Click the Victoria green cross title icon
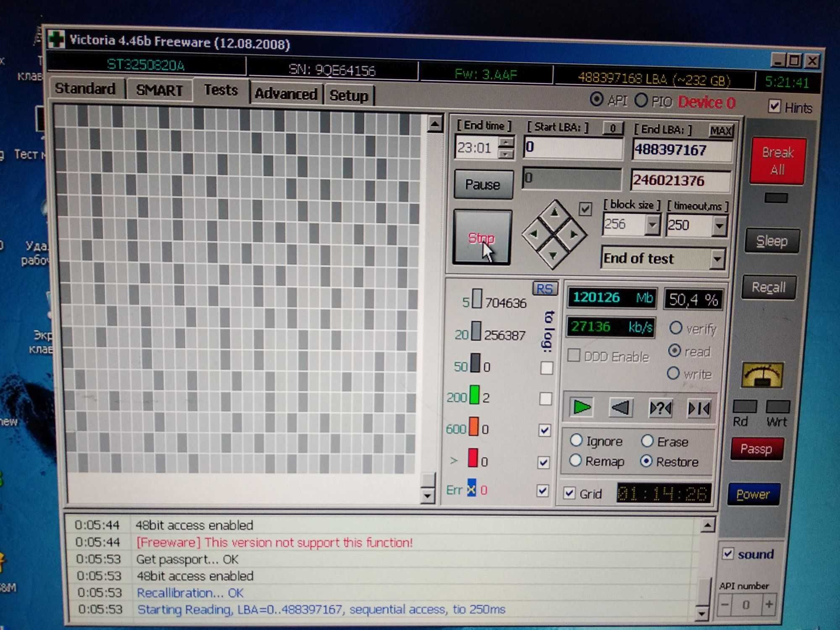Screen dimensions: 840x630 pos(56,39)
